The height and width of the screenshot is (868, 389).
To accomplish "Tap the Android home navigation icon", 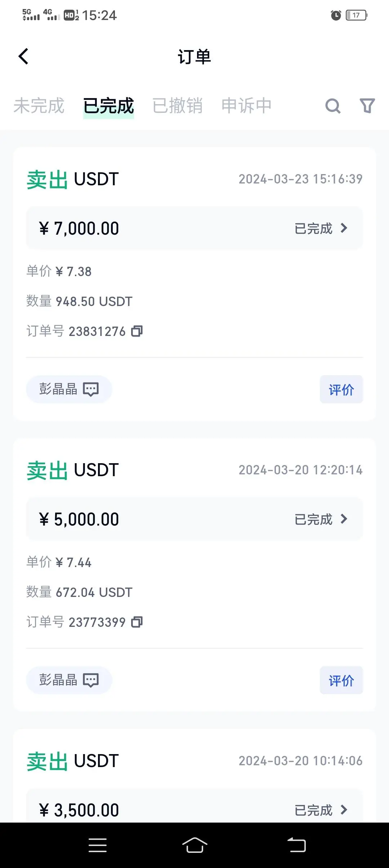I will pos(194,845).
